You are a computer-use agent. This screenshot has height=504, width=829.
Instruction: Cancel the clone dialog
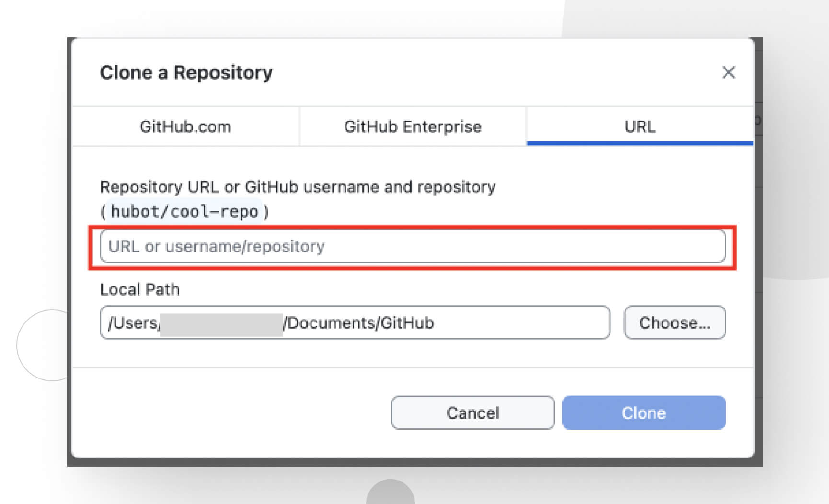point(473,412)
